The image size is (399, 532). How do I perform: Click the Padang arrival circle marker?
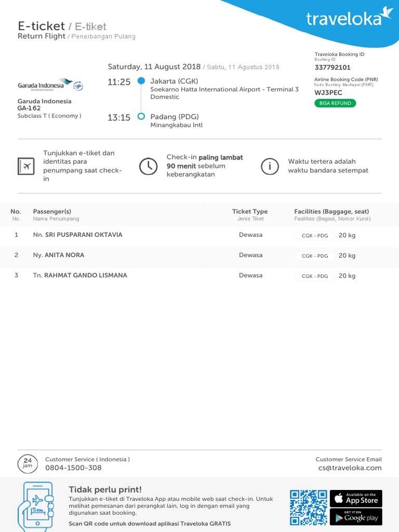click(x=141, y=117)
